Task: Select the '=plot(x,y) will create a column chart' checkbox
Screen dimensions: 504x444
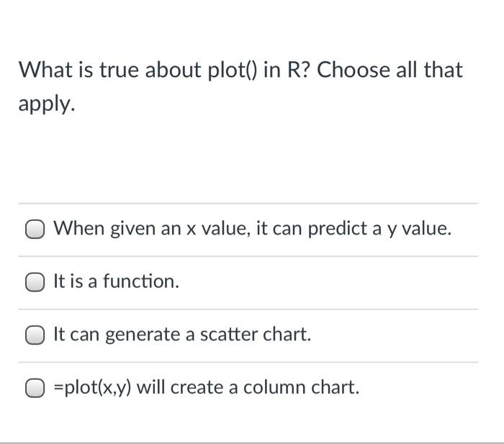Action: pyautogui.click(x=35, y=389)
